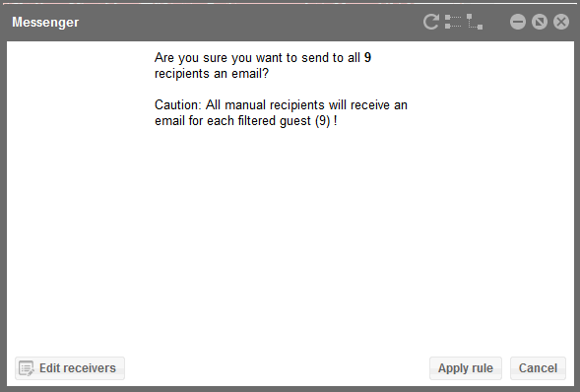Select the parent-child hierarchy layout icon
This screenshot has width=580, height=392.
pos(475,22)
